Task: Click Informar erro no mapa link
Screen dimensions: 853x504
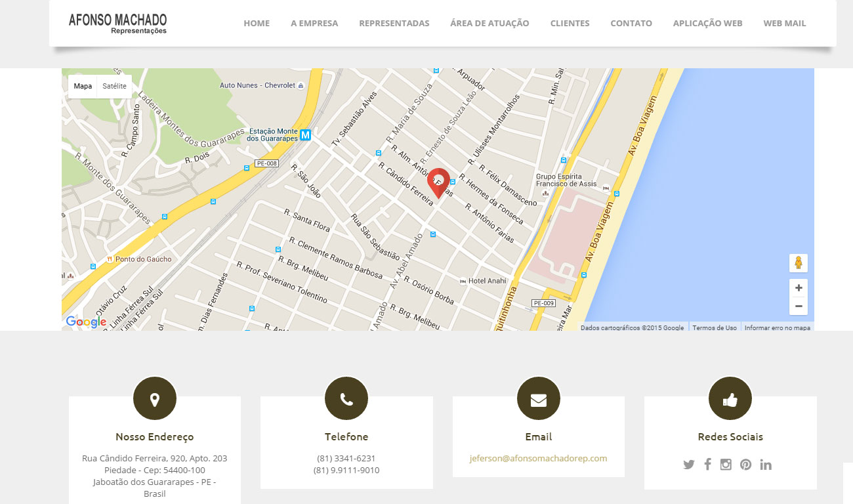Action: pyautogui.click(x=777, y=327)
